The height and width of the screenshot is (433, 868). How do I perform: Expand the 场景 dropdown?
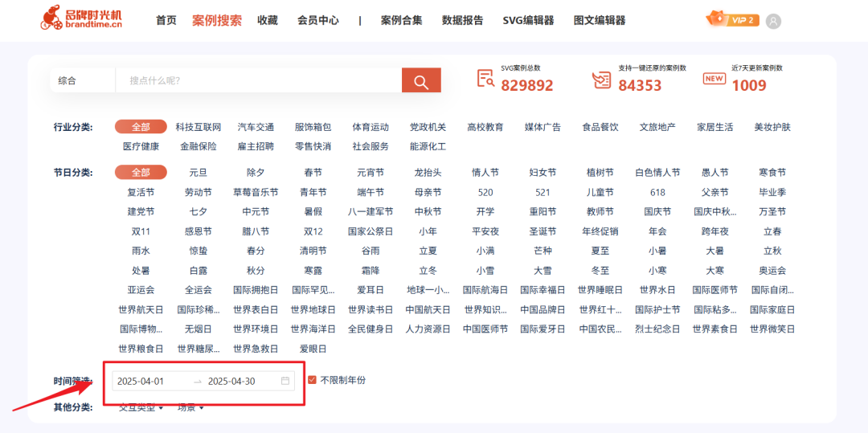(190, 407)
